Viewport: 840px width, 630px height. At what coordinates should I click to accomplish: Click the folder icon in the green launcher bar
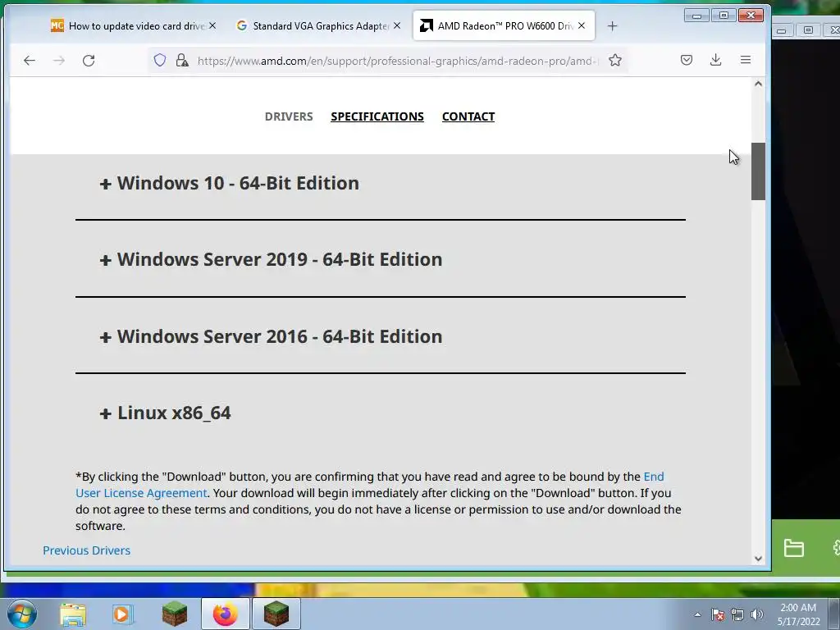pos(794,548)
